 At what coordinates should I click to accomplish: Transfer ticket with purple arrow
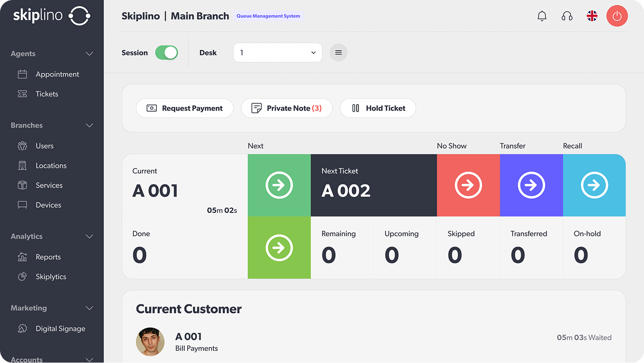pyautogui.click(x=531, y=185)
